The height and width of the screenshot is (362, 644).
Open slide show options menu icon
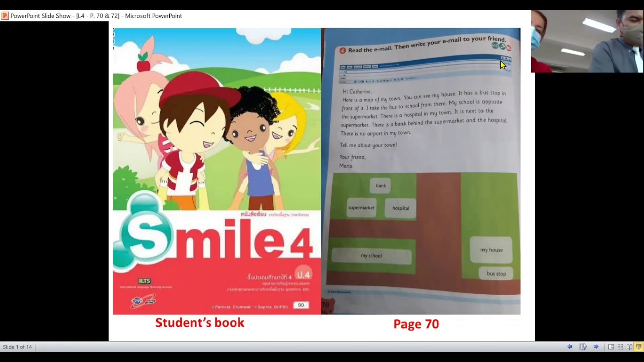583,347
